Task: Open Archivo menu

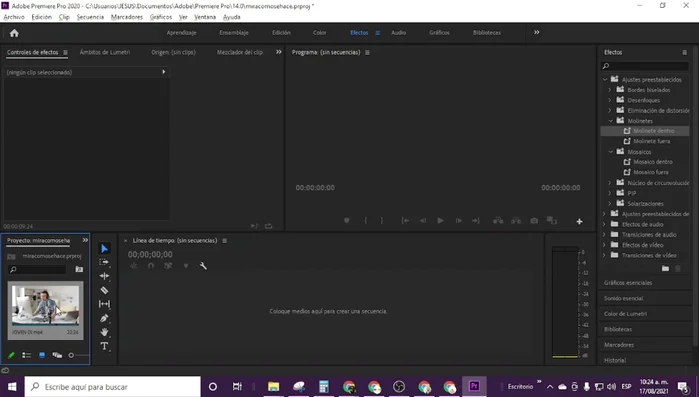Action: [14, 17]
